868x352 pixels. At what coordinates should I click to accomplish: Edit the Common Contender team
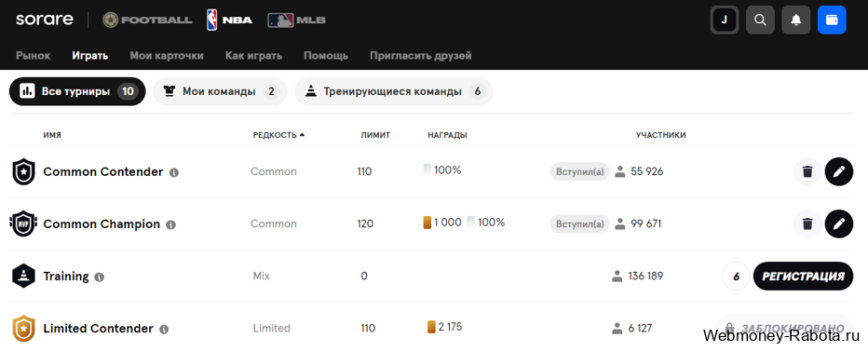[838, 171]
